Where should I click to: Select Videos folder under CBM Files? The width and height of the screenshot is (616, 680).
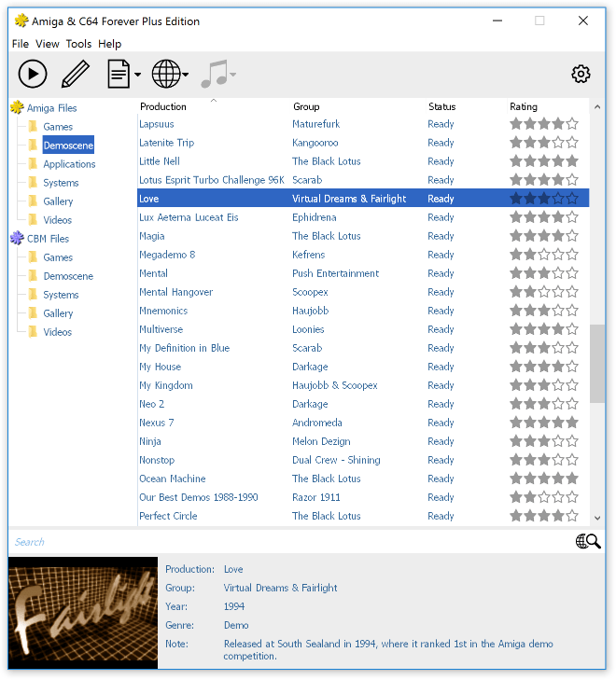point(57,332)
